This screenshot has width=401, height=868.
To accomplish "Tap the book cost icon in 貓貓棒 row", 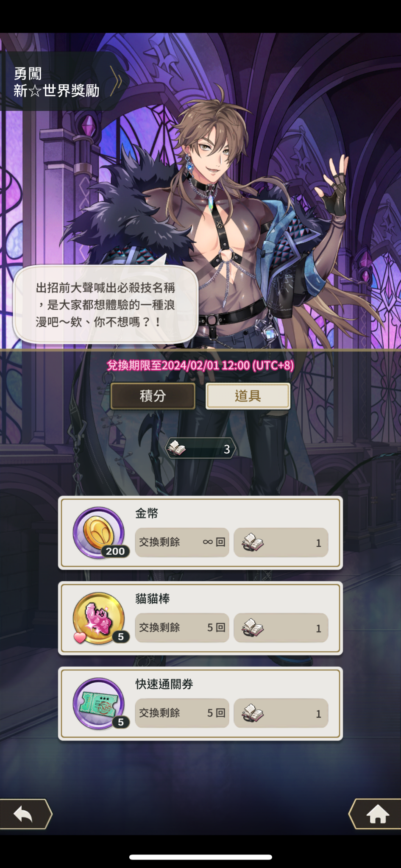I will tap(253, 628).
